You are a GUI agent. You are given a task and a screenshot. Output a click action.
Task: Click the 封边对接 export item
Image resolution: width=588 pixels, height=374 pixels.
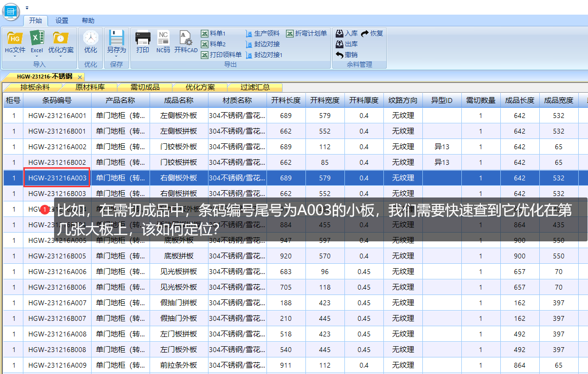263,44
